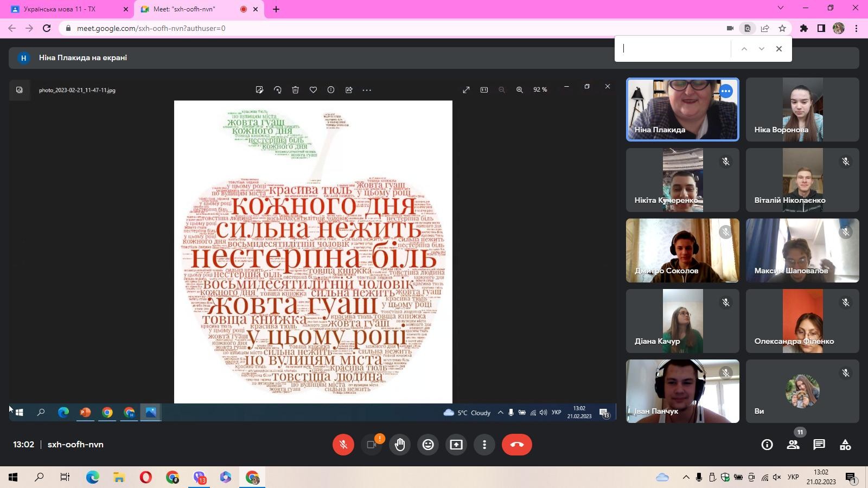The width and height of the screenshot is (868, 488).
Task: Type in the find-in-page search box
Action: (x=673, y=49)
